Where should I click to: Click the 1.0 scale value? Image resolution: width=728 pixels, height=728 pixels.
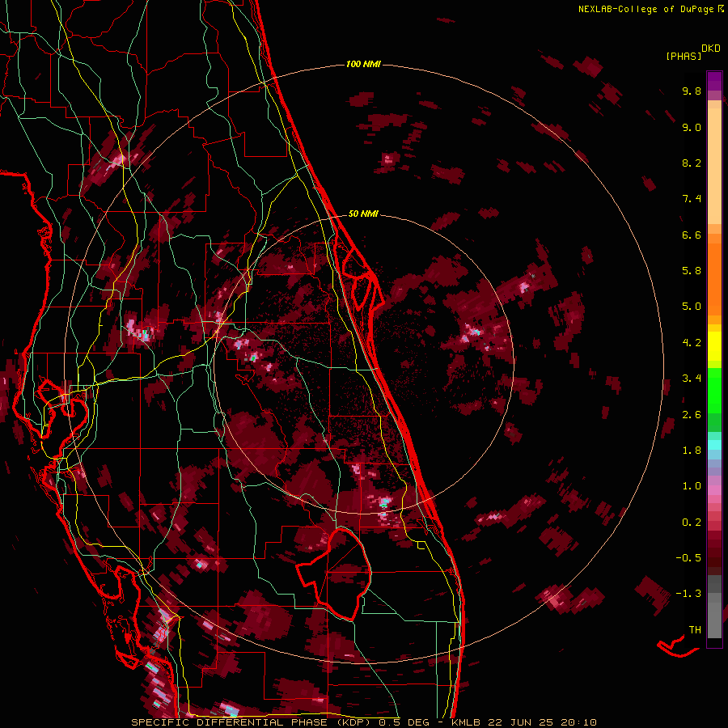pyautogui.click(x=692, y=486)
